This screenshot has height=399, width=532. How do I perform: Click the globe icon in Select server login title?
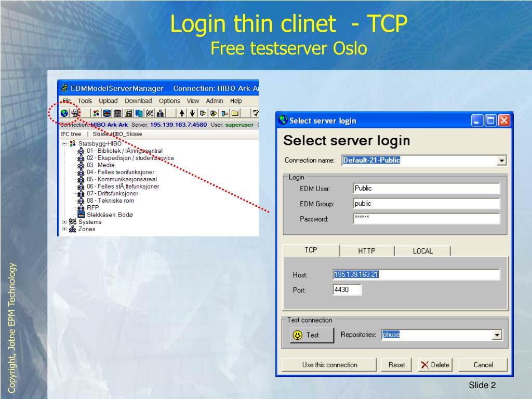(283, 120)
